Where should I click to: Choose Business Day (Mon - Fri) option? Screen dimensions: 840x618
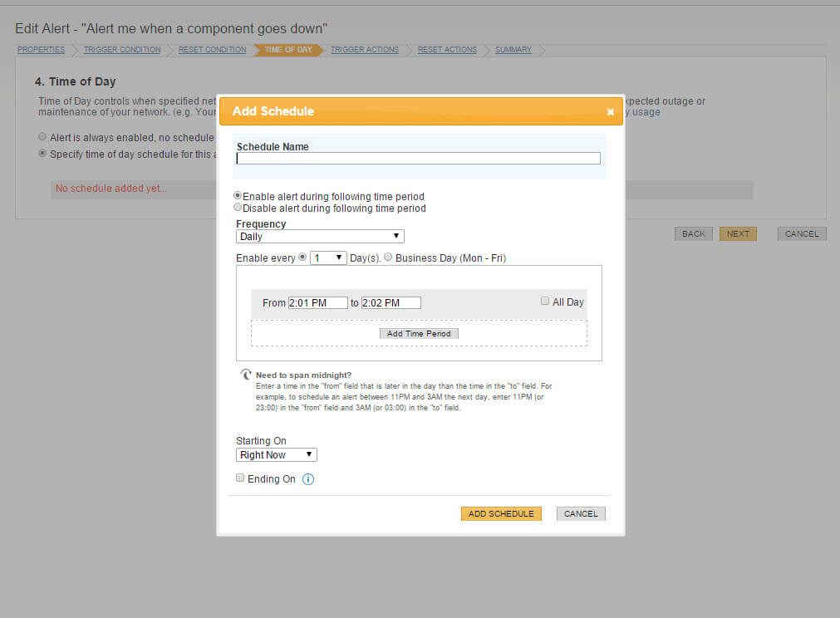388,257
